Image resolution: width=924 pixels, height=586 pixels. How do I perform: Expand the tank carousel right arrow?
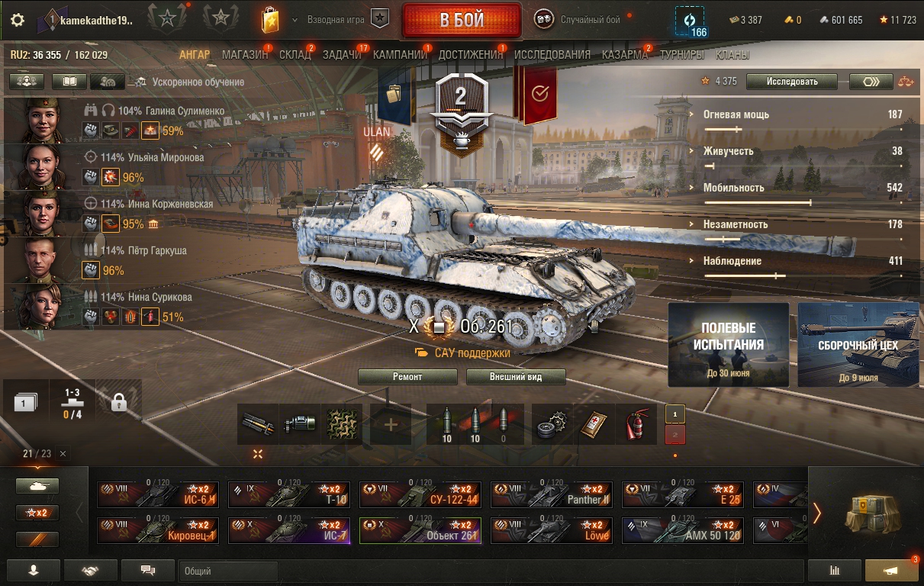click(x=817, y=513)
